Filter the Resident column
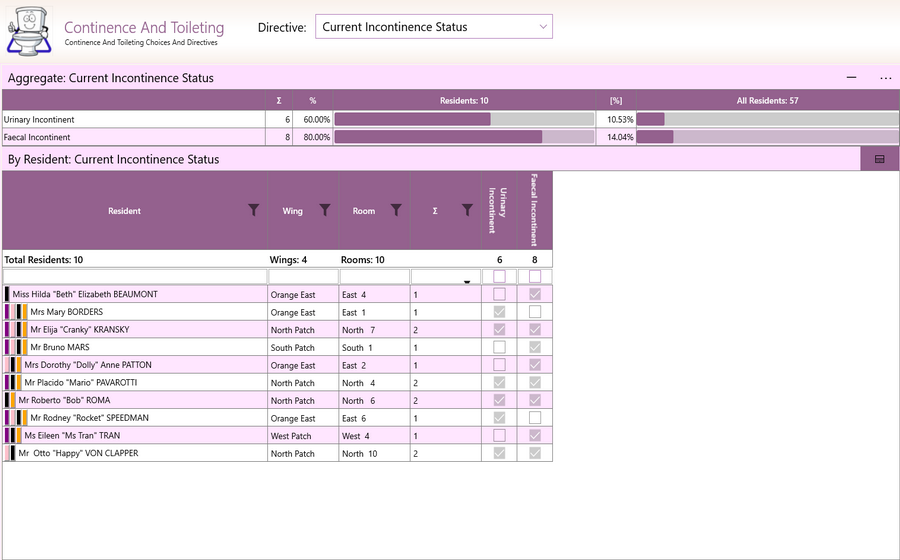Image resolution: width=900 pixels, height=560 pixels. pos(253,210)
